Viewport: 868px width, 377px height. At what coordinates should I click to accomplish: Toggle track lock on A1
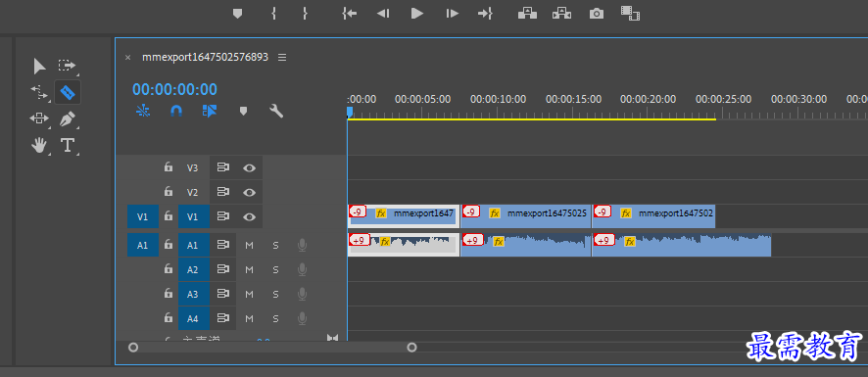(x=169, y=244)
